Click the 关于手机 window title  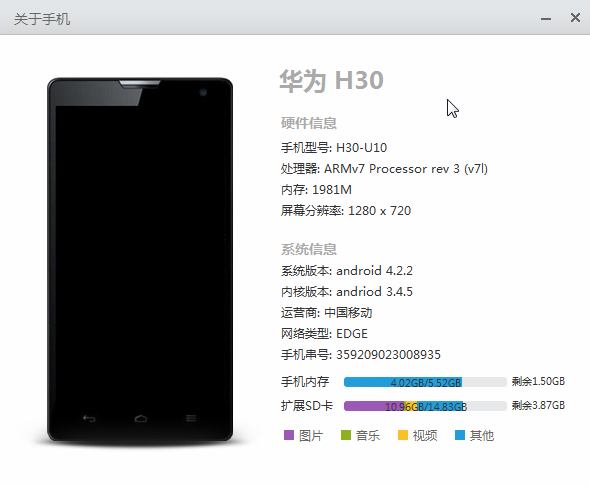(x=42, y=19)
